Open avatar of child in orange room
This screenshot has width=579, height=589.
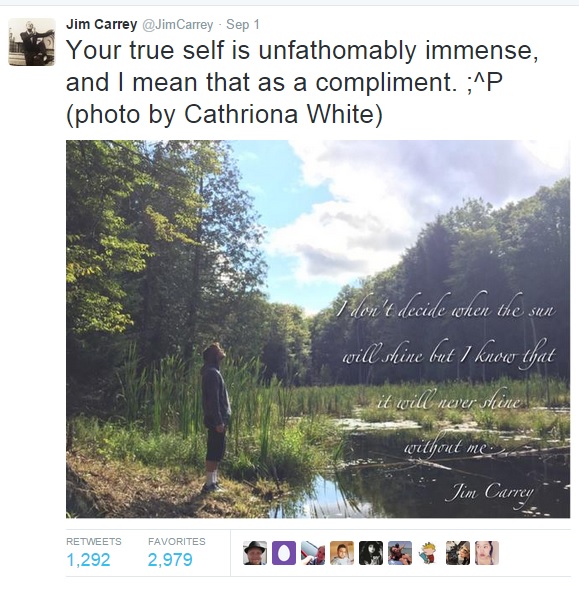[x=342, y=553]
